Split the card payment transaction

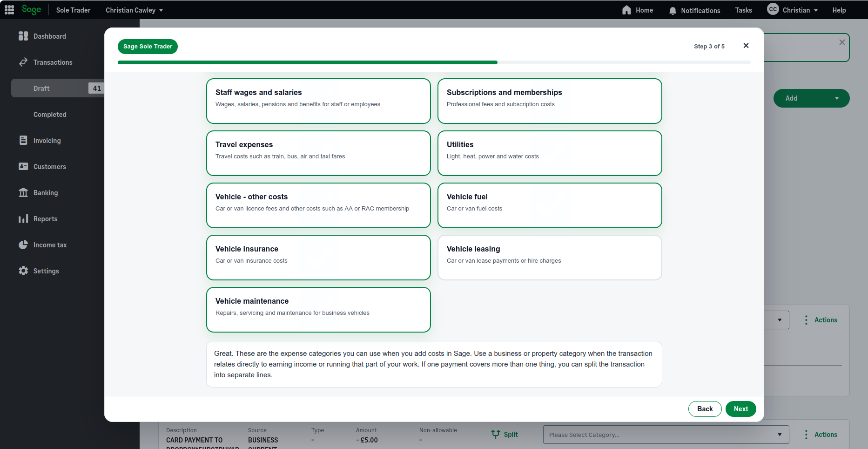click(505, 434)
